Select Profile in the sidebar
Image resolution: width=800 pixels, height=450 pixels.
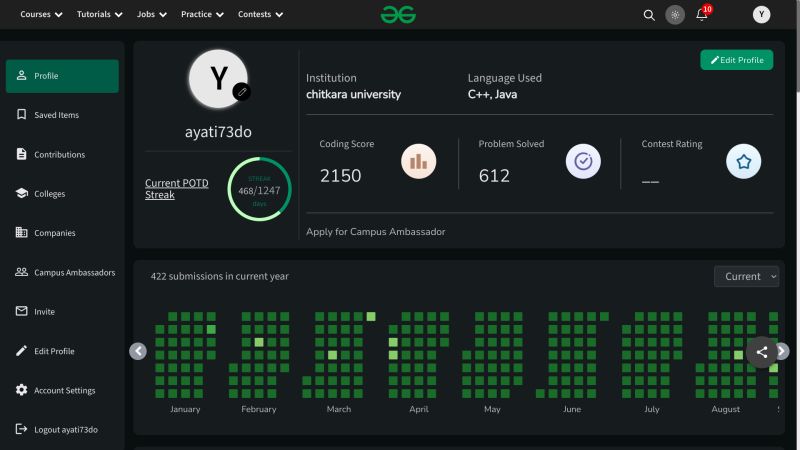62,76
